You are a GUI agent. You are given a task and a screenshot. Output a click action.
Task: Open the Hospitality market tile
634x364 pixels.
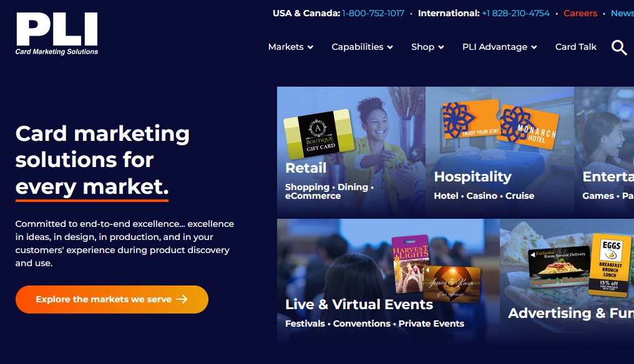[500, 152]
